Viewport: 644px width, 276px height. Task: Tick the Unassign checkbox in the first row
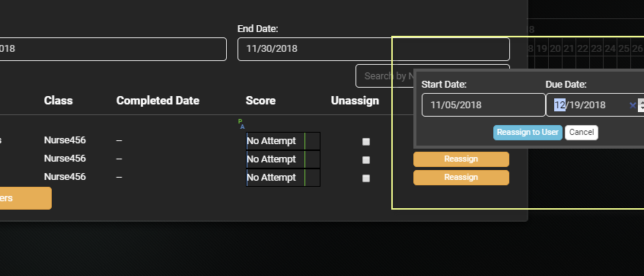click(x=366, y=142)
